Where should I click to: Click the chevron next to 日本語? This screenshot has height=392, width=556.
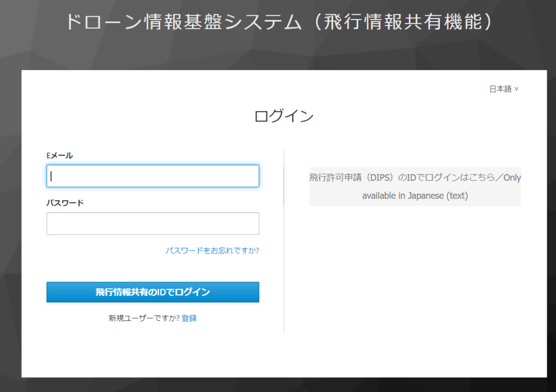pyautogui.click(x=516, y=89)
